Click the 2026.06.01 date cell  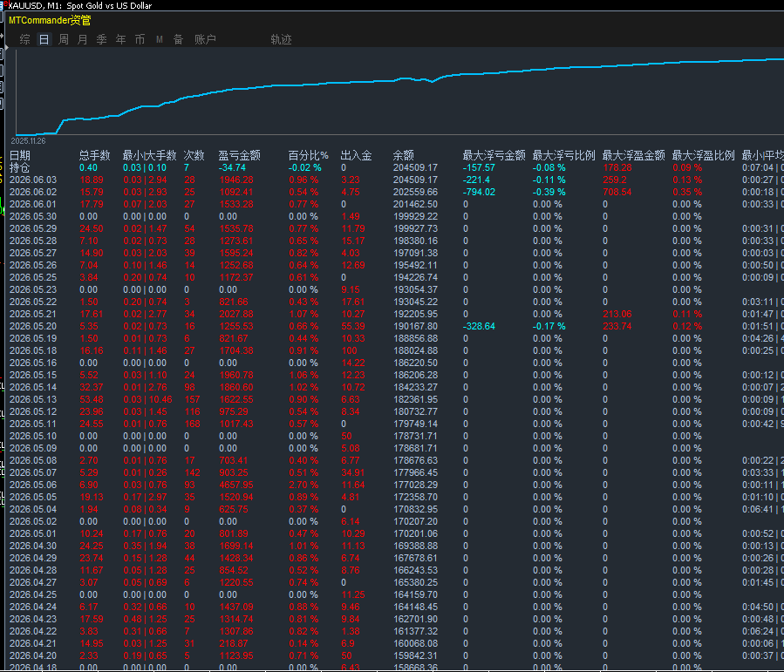click(33, 204)
